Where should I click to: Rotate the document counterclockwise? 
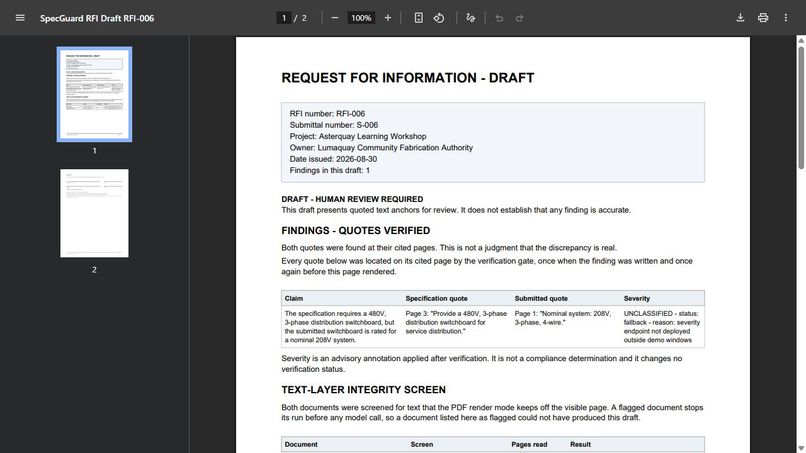(x=439, y=18)
